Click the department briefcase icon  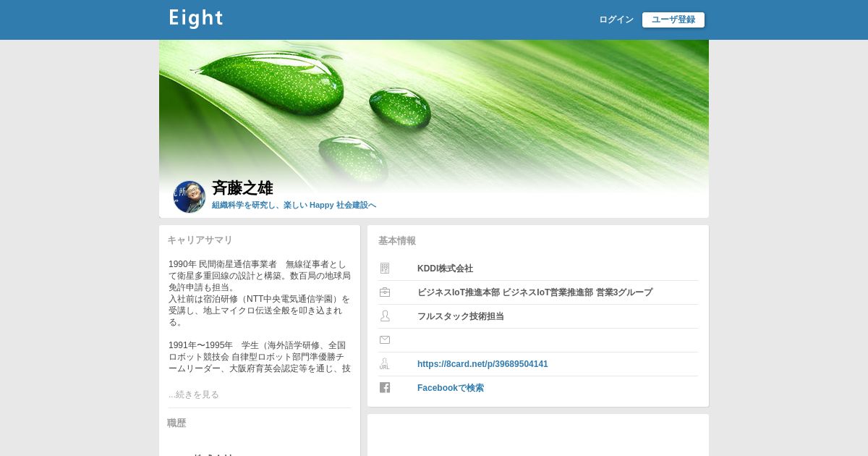[385, 292]
